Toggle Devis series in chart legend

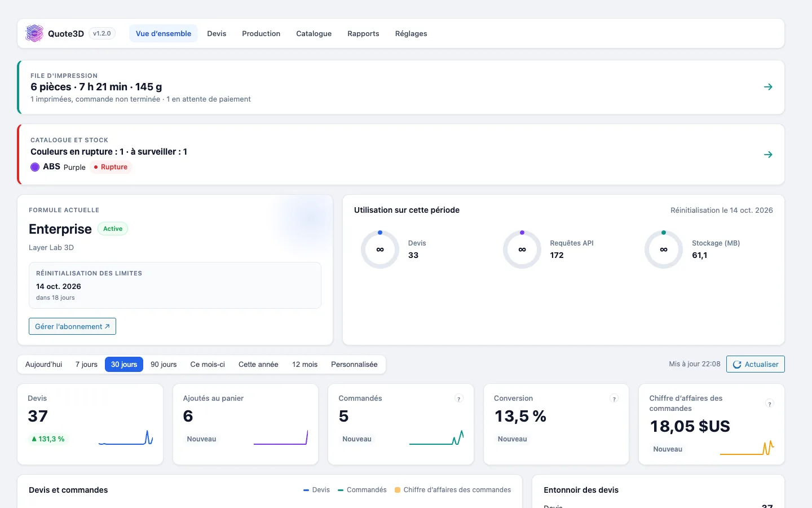point(316,490)
